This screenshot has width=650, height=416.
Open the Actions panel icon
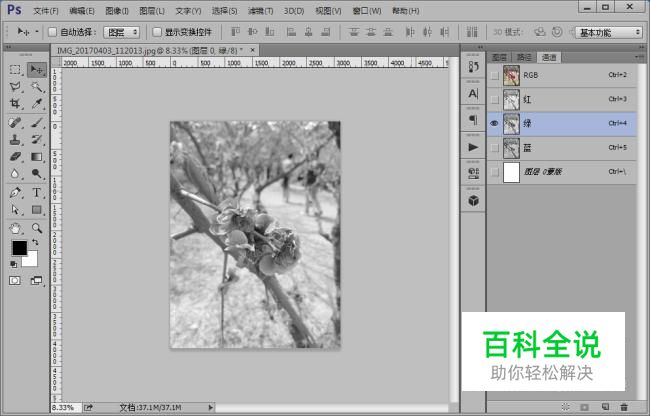[473, 147]
